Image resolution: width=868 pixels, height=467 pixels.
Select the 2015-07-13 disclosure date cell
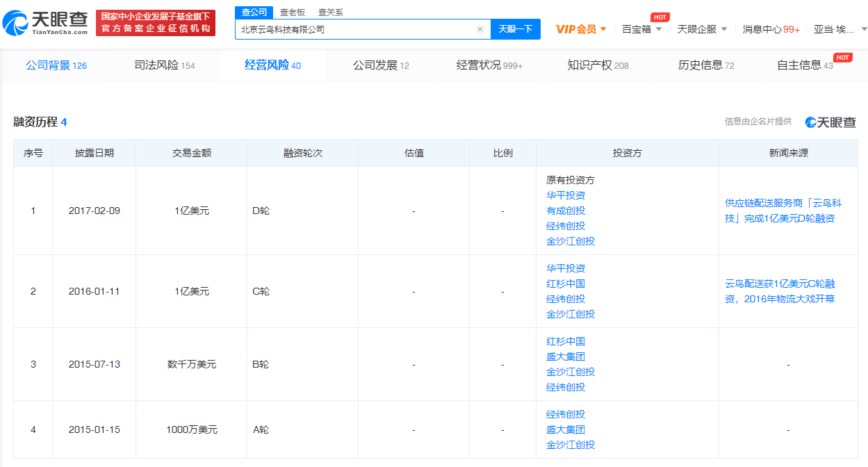pos(95,364)
